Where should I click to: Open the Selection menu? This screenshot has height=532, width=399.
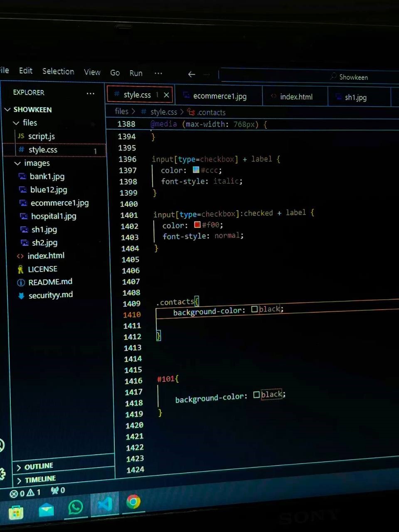click(x=58, y=71)
